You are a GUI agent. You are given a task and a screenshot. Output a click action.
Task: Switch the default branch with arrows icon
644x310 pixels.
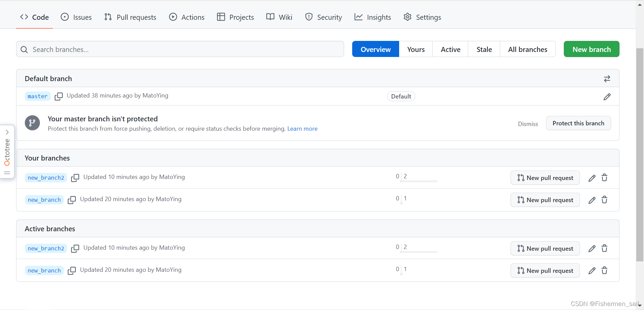pyautogui.click(x=607, y=79)
